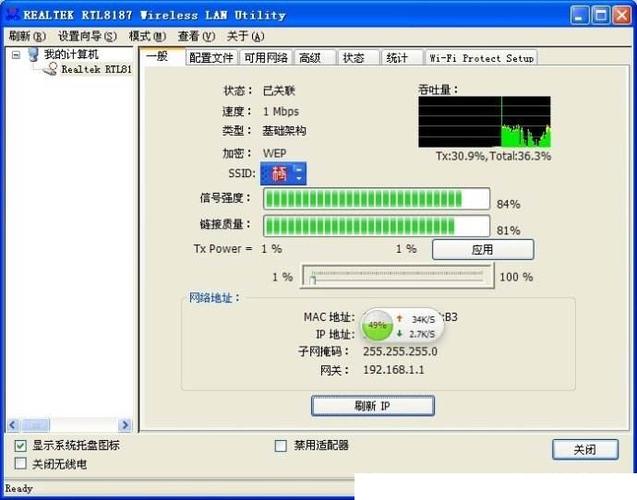Switch to the 可用网络 tab
The width and height of the screenshot is (637, 500).
pyautogui.click(x=266, y=58)
